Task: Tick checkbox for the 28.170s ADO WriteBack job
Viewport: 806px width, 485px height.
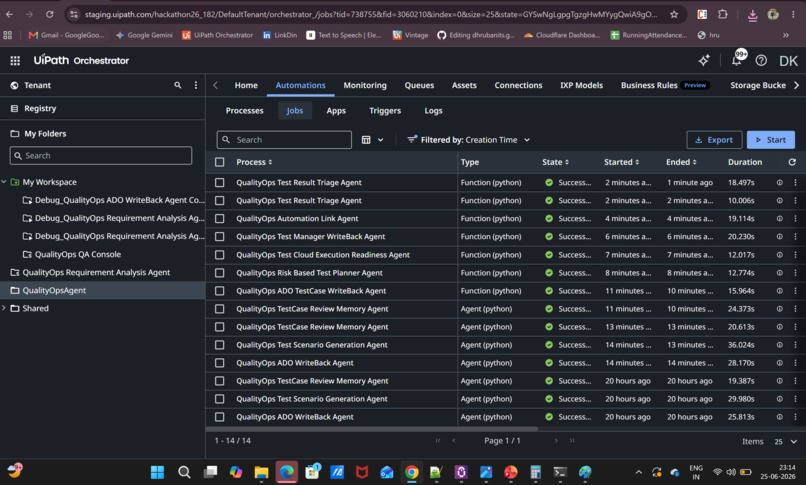Action: coord(219,363)
